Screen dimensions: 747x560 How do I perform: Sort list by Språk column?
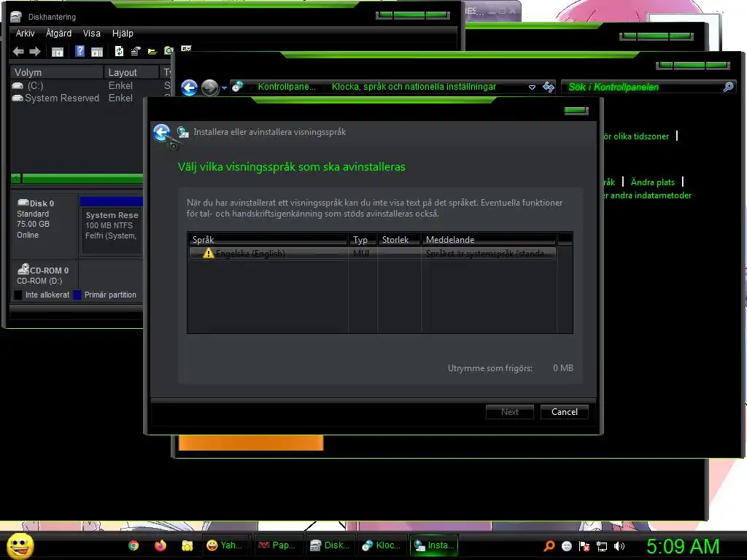[x=268, y=239]
